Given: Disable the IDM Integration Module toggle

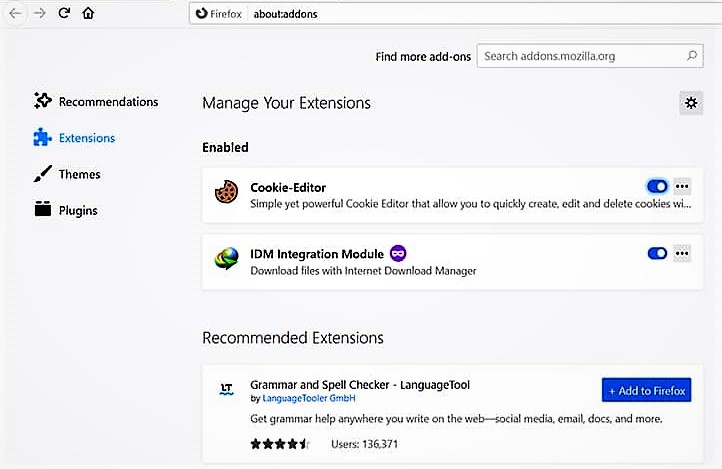Looking at the screenshot, I should click(x=657, y=253).
